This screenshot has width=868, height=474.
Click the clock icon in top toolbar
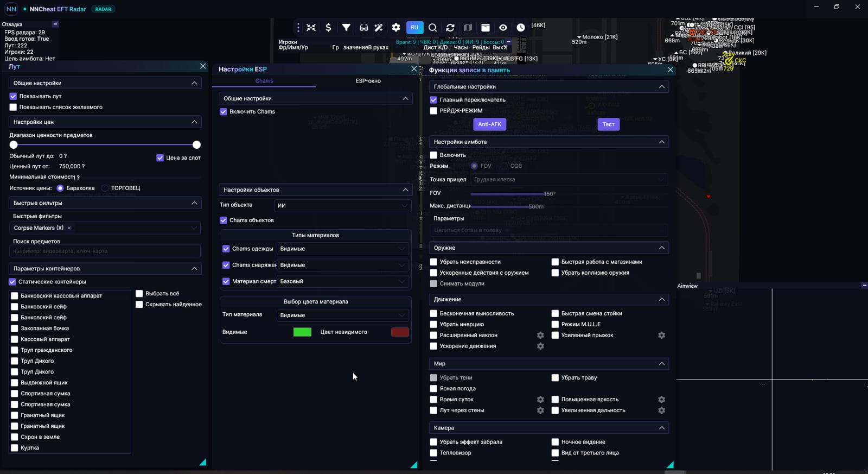[x=521, y=27]
